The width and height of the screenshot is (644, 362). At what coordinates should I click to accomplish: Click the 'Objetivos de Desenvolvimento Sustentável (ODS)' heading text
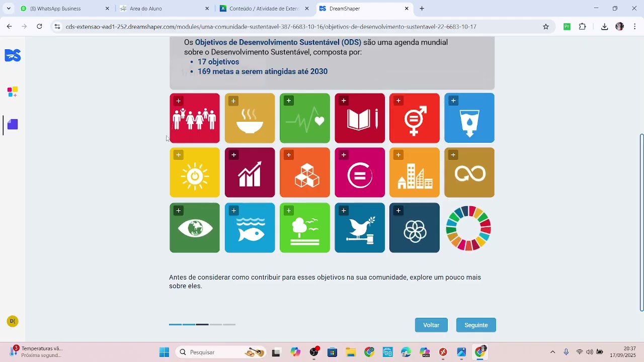tap(278, 42)
